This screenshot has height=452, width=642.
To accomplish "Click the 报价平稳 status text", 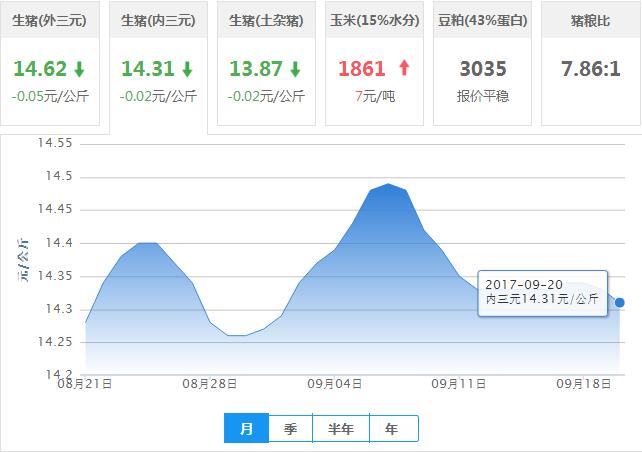I will click(483, 97).
